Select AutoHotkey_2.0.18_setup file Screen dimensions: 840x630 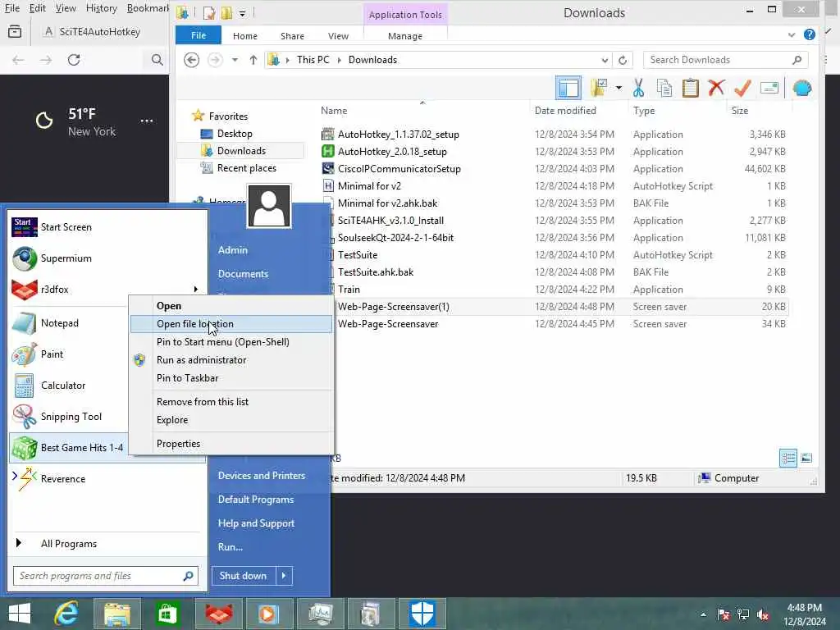click(x=392, y=152)
